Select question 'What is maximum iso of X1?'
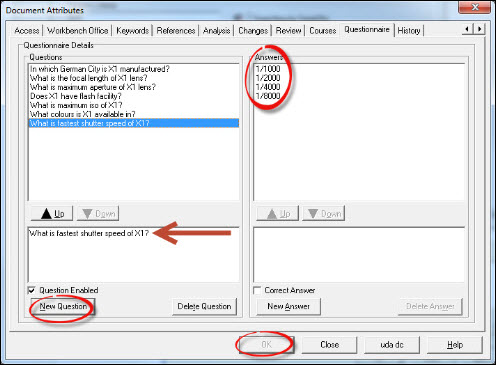Image resolution: width=496 pixels, height=365 pixels. pyautogui.click(x=133, y=105)
